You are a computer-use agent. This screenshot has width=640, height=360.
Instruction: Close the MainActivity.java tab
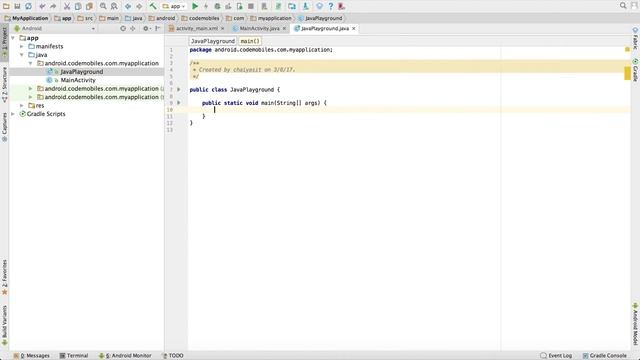tap(284, 29)
